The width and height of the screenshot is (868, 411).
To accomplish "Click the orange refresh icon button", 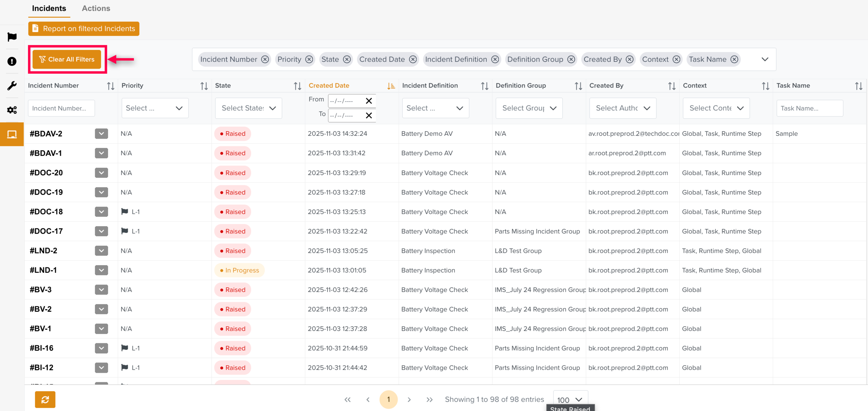I will coord(45,400).
